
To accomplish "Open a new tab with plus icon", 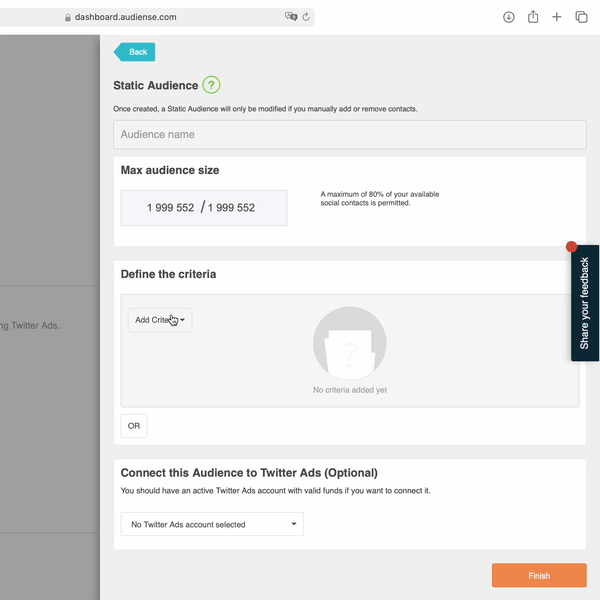I will (557, 17).
